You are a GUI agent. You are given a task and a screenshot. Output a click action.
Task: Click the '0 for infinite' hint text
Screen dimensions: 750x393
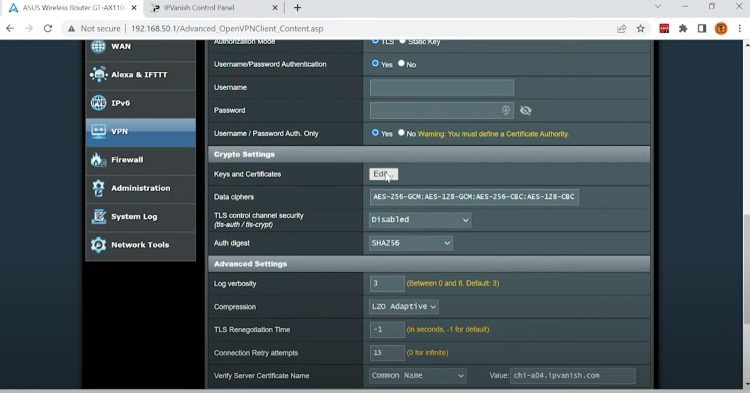pos(427,353)
